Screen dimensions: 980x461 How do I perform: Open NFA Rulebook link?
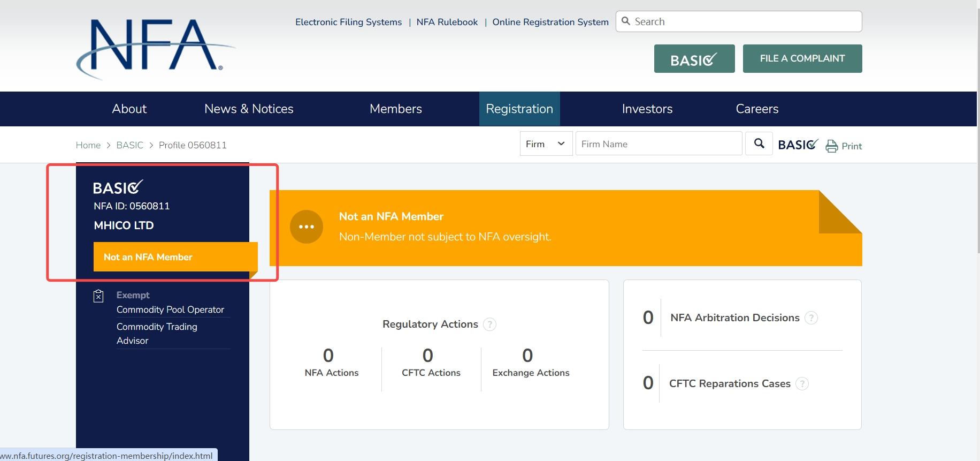447,22
